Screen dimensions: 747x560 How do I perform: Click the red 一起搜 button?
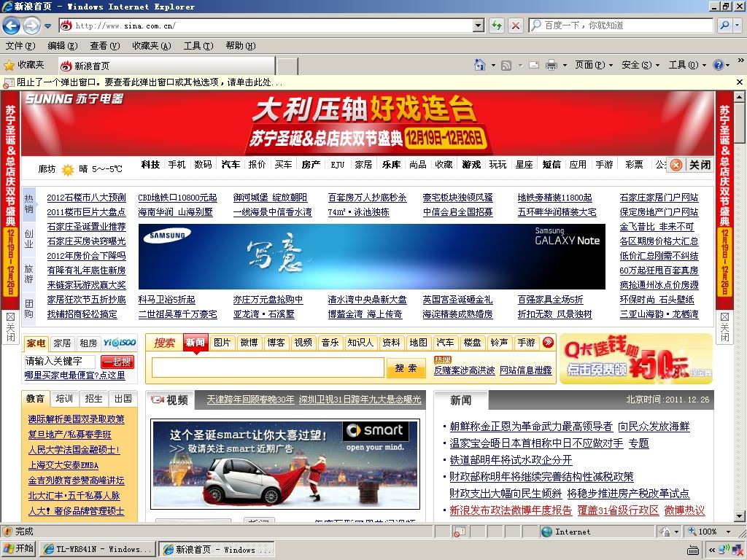117,362
